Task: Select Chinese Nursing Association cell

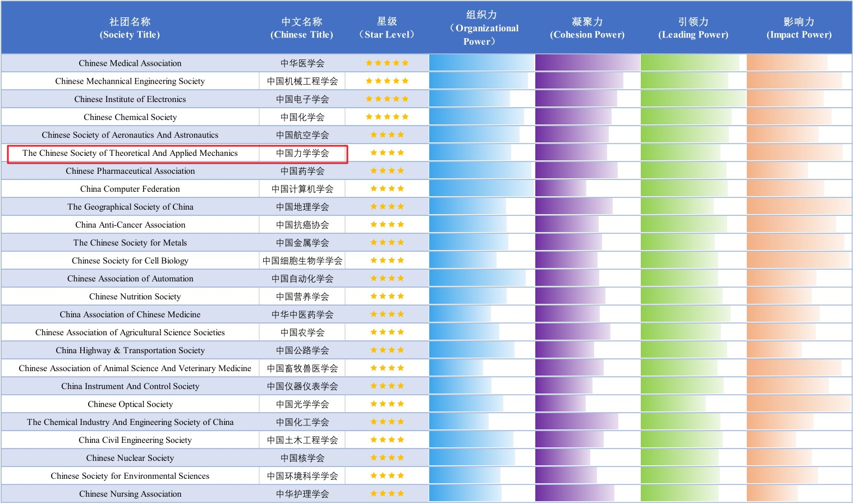Action: (130, 494)
